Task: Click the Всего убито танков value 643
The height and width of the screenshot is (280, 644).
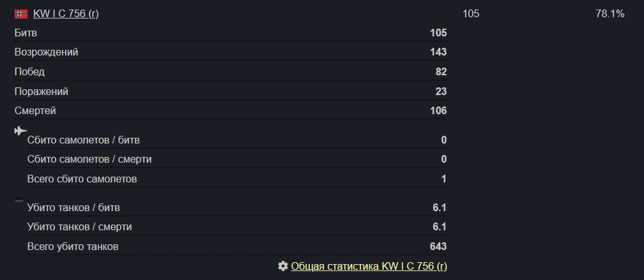Action: pyautogui.click(x=439, y=247)
